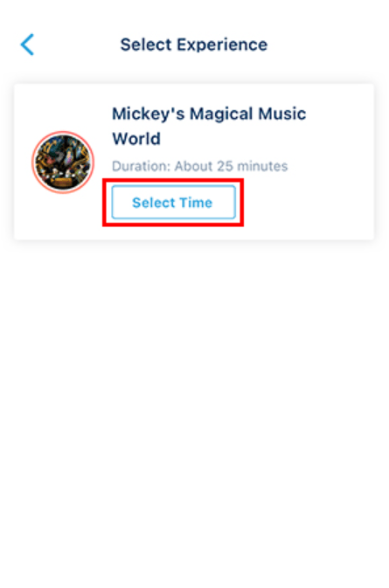Click the Duration: About 25 minutes text
Screen dimensions: 389x588
200,166
